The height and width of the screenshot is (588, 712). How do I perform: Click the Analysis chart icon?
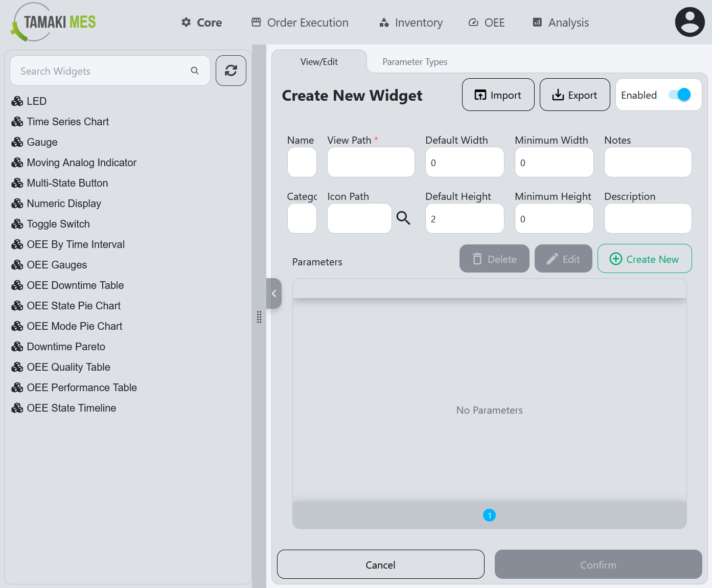tap(536, 22)
